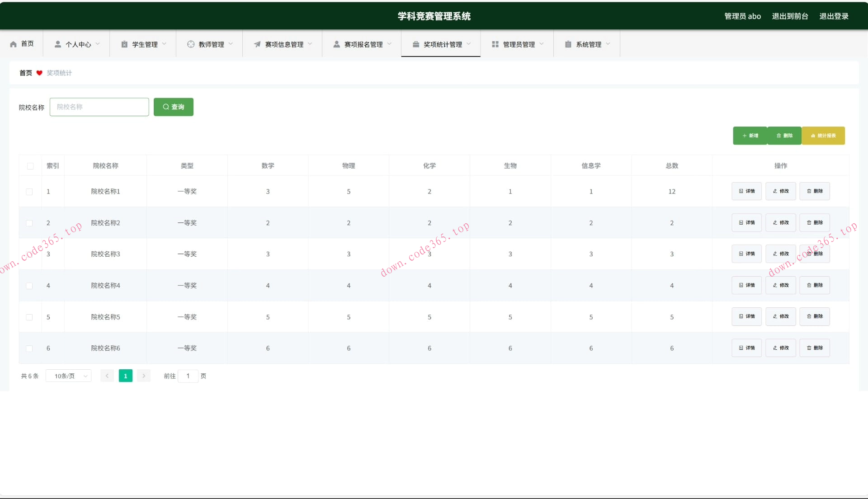Viewport: 868px width, 499px height.
Task: Check the checkbox for 院校名称1 row
Action: [29, 192]
